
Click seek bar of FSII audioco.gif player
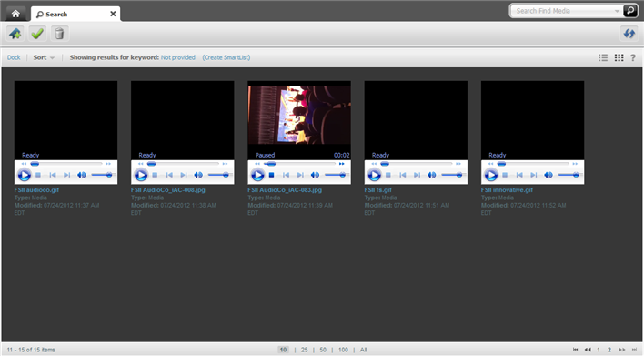pyautogui.click(x=65, y=164)
